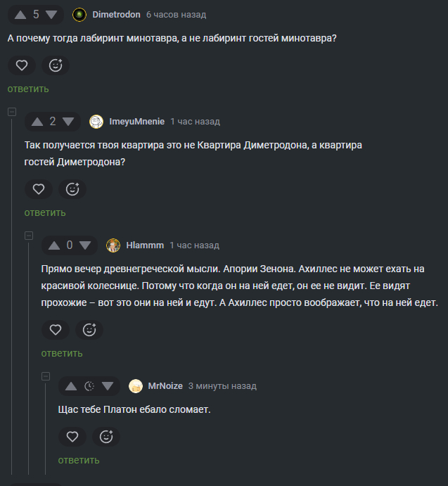Add emoji reaction to Hlammm's comment
448x486 pixels.
[x=89, y=329]
